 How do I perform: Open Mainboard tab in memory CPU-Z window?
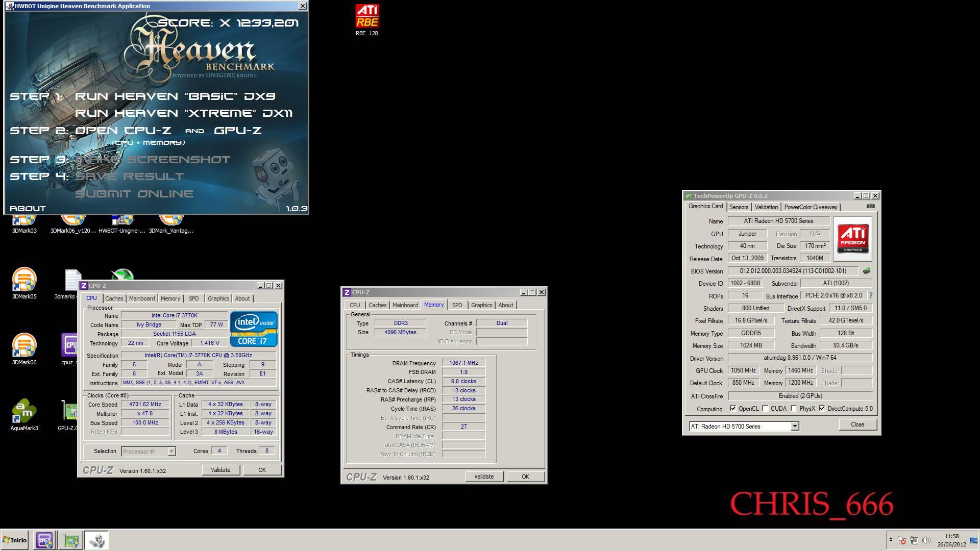pyautogui.click(x=405, y=305)
